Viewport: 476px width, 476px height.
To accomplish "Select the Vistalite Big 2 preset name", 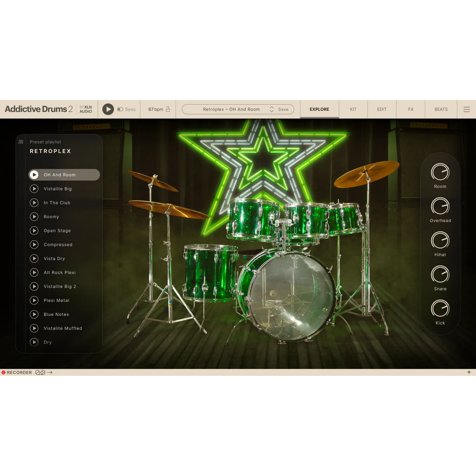I will tap(60, 286).
